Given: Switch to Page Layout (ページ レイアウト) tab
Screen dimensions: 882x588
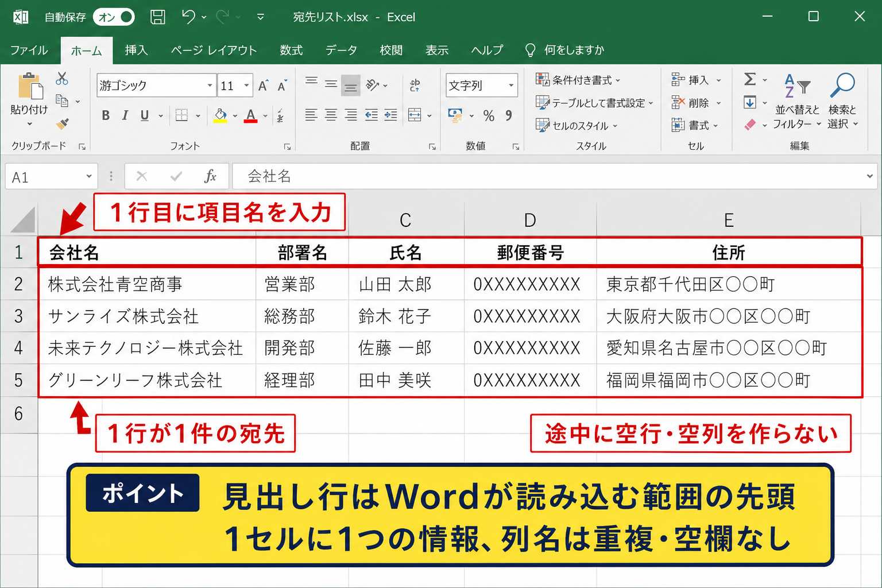Looking at the screenshot, I should pos(214,51).
